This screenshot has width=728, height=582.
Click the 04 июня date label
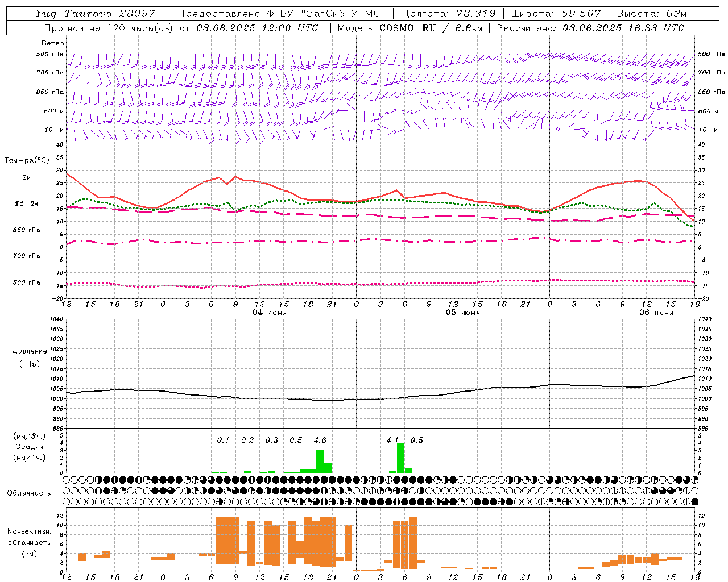point(270,313)
